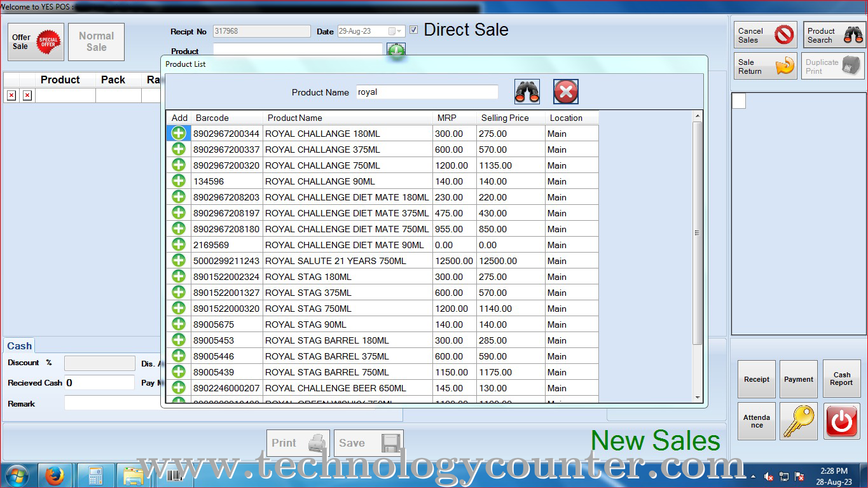Tick empty checkbox in right side panel
868x488 pixels.
(x=739, y=101)
